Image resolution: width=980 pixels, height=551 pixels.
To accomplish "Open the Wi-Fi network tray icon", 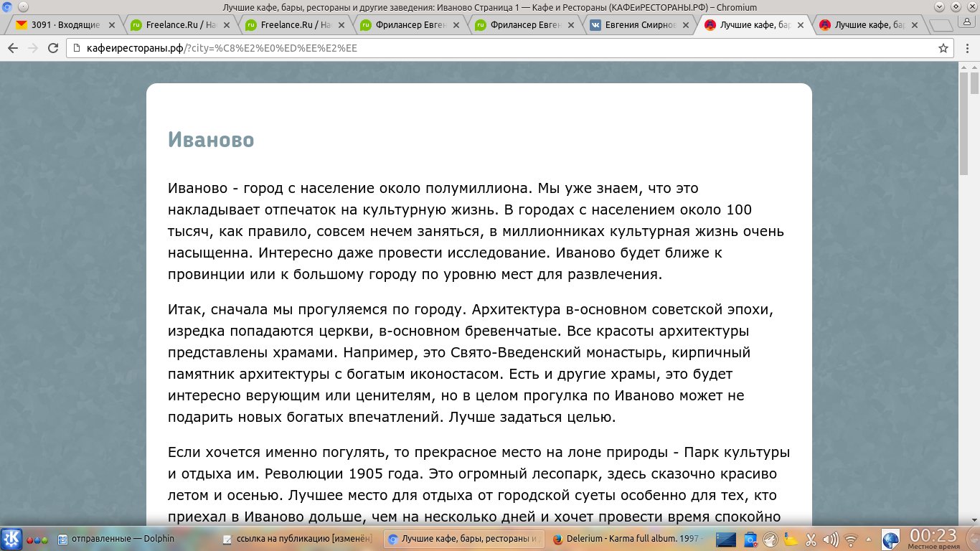I will (852, 540).
